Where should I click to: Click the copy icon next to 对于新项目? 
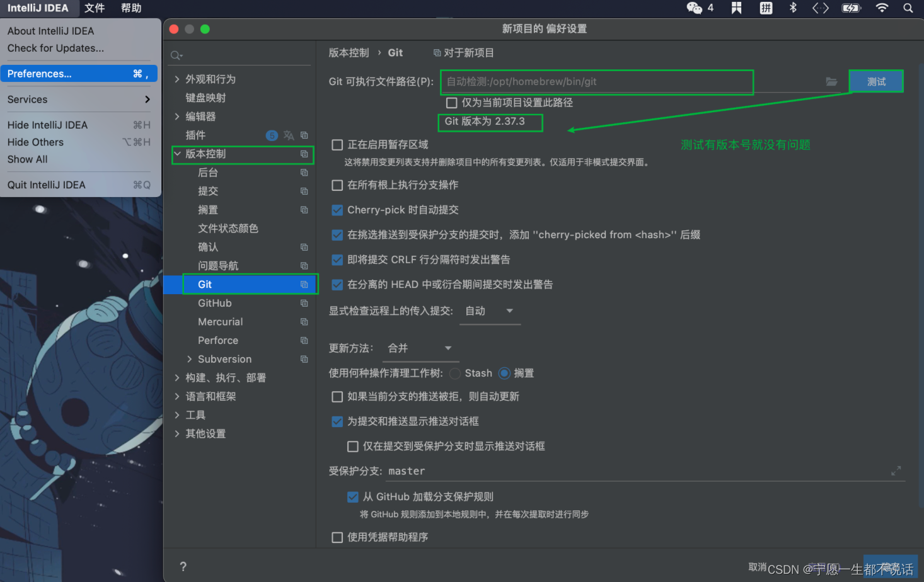point(437,53)
